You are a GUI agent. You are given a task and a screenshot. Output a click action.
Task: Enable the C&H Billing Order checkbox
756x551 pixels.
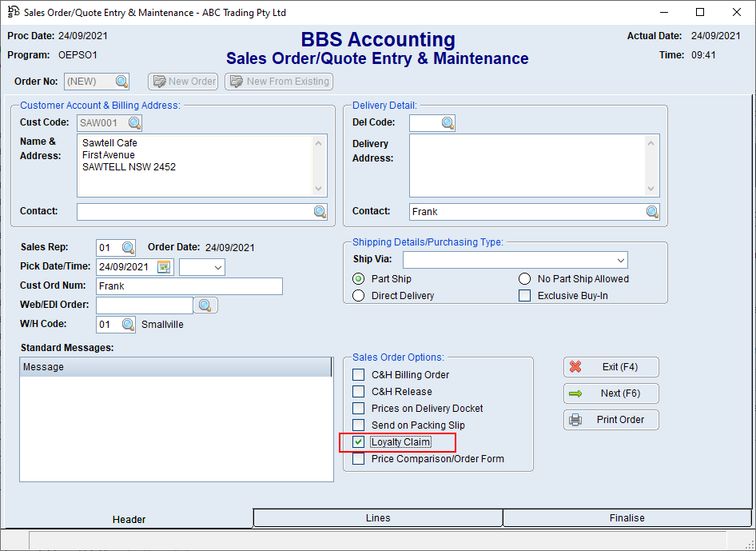click(359, 375)
